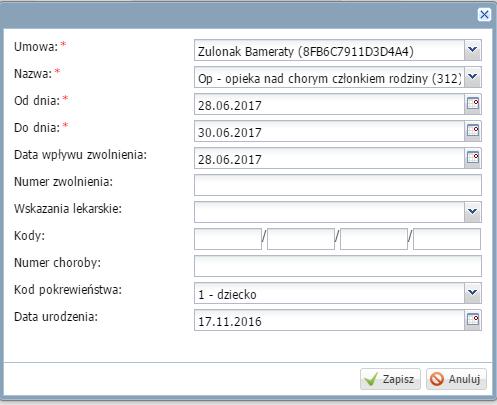
Task: Open calendar picker for Data urodzenia
Action: [473, 320]
